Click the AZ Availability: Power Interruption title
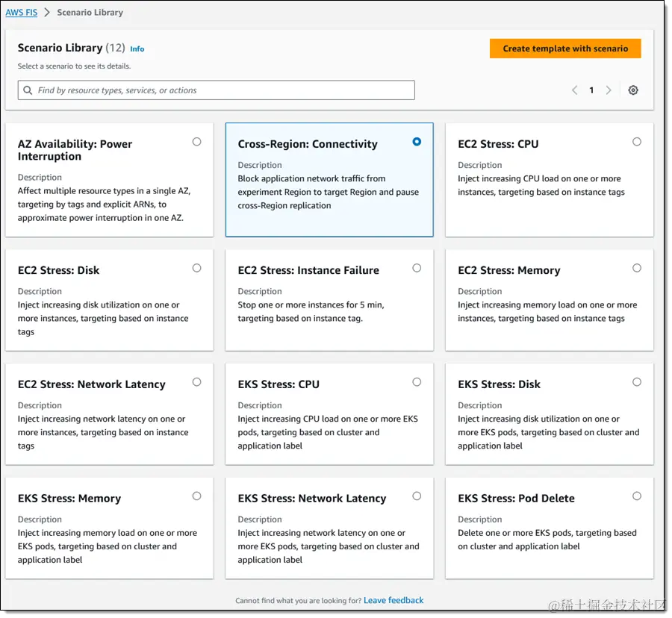This screenshot has width=672, height=618. [x=75, y=151]
